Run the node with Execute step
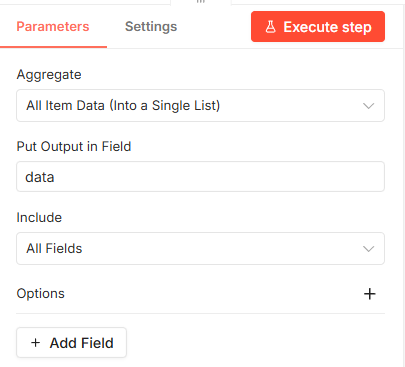This screenshot has width=405, height=367. [x=318, y=27]
